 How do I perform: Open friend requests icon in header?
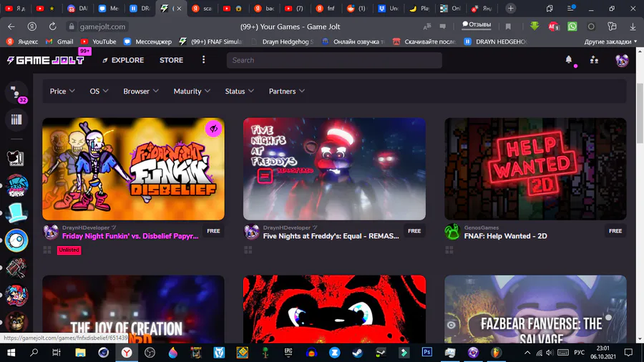pos(594,60)
